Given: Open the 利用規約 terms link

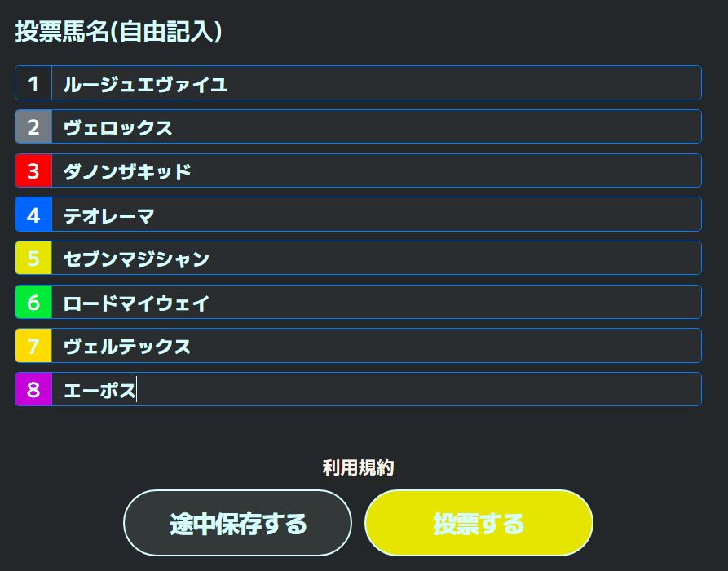Looking at the screenshot, I should (x=358, y=468).
